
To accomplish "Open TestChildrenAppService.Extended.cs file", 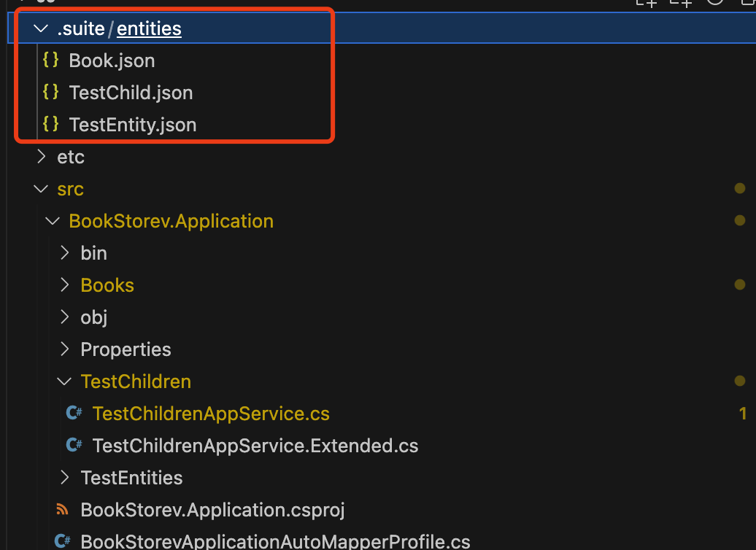I will coord(255,445).
